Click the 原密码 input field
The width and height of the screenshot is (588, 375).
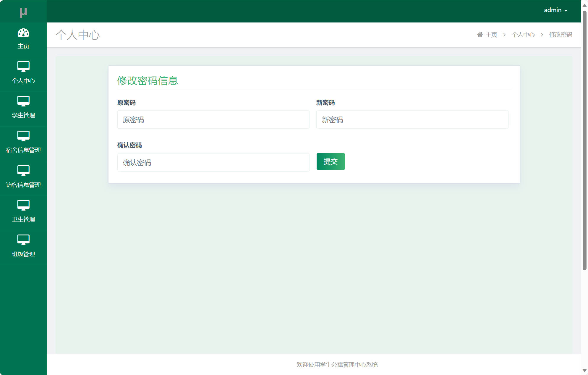[213, 119]
